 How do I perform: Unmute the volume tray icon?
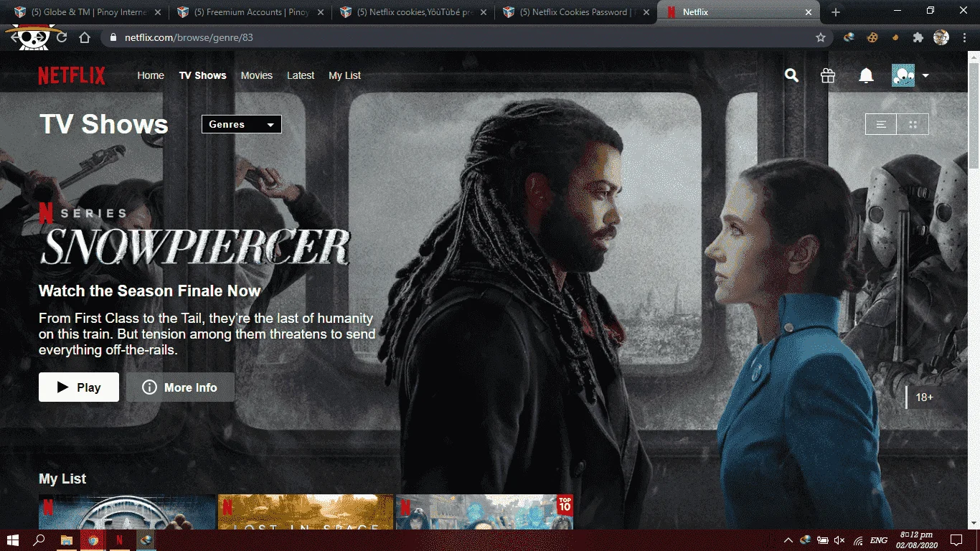[x=840, y=540]
